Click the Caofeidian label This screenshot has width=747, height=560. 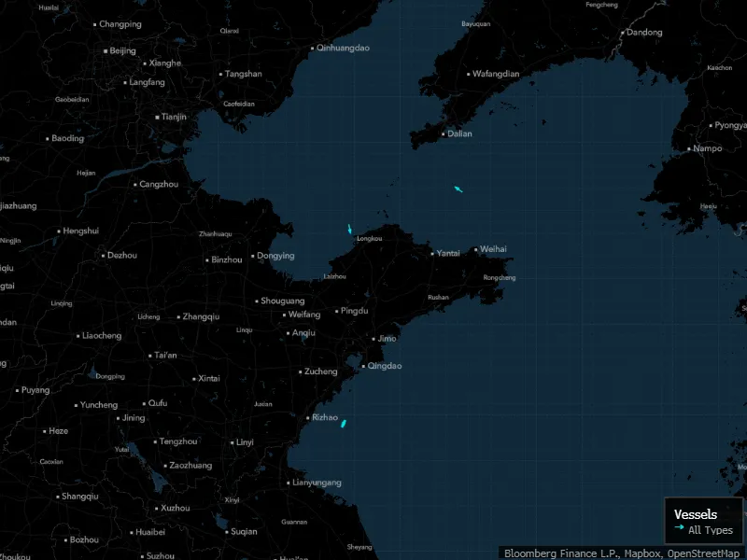[239, 104]
